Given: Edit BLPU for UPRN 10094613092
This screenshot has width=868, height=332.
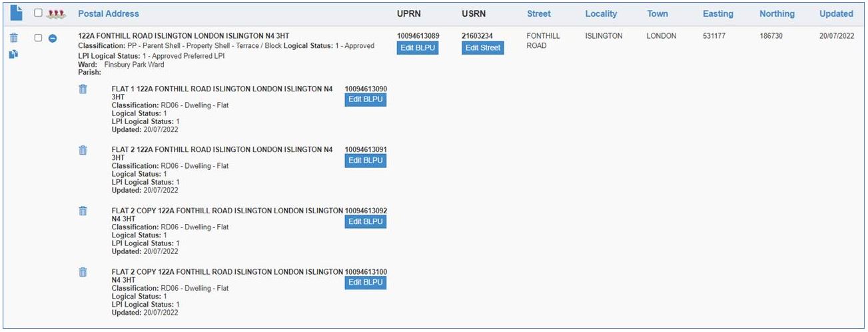Looking at the screenshot, I should [366, 221].
